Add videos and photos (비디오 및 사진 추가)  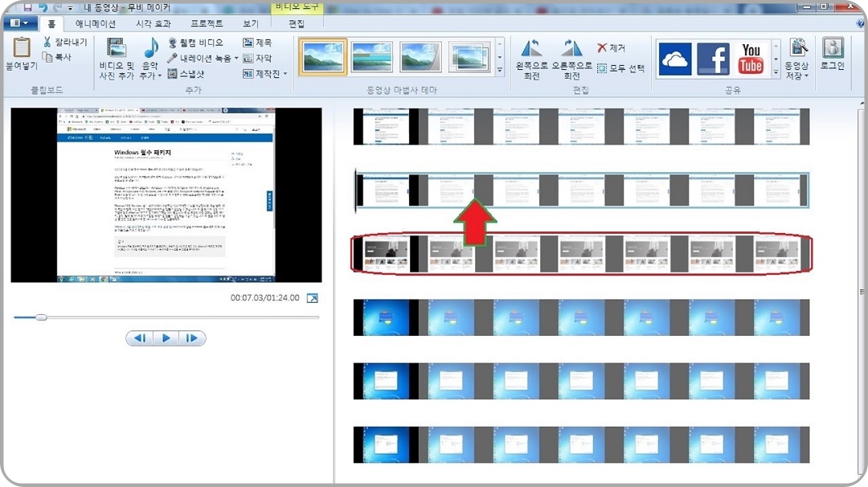pos(117,59)
